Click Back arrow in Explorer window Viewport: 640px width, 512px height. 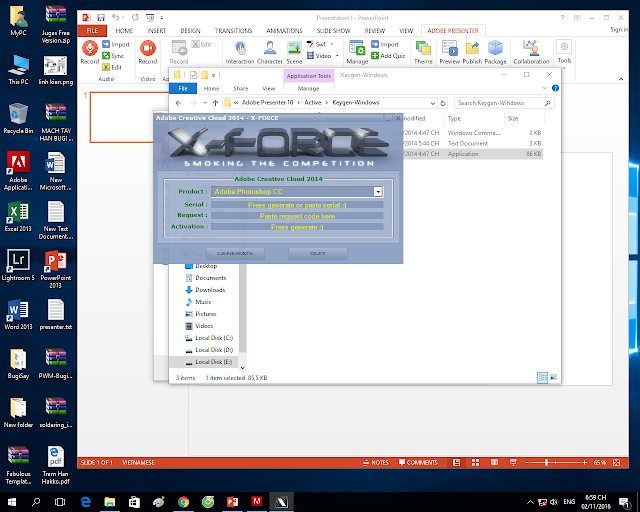tap(178, 103)
